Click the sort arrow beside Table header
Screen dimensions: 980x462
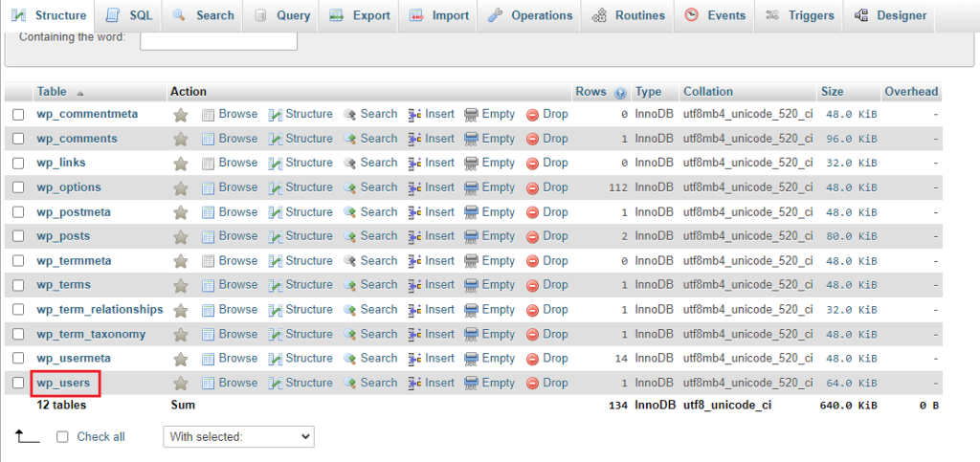point(79,93)
